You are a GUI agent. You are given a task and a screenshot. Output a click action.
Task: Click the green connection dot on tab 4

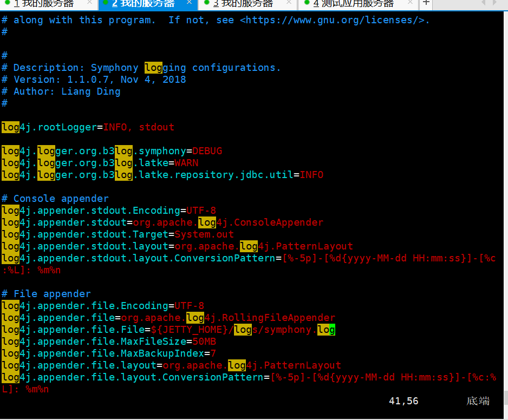(x=307, y=3)
